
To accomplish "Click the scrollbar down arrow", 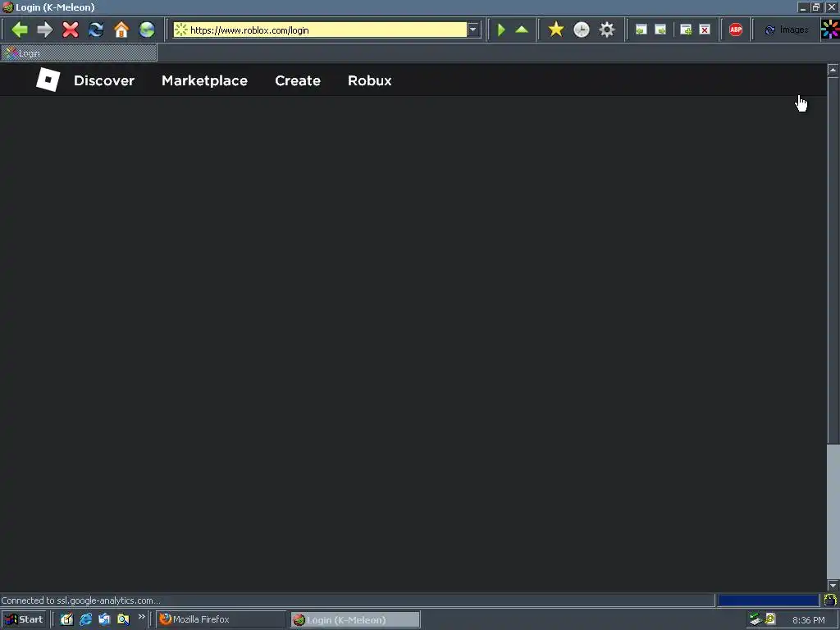I will click(x=833, y=586).
